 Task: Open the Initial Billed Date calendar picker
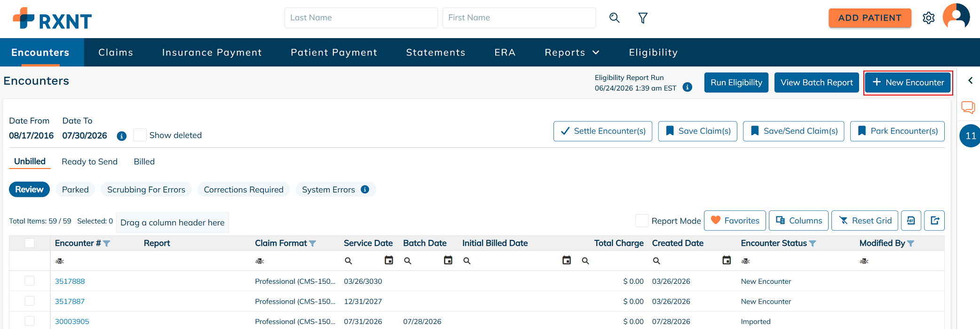pyautogui.click(x=567, y=260)
